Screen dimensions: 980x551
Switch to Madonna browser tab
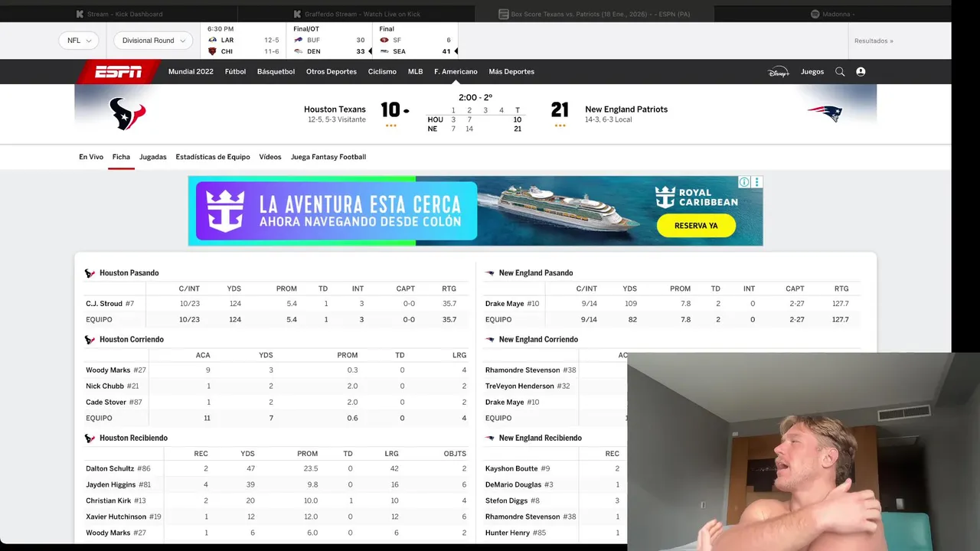coord(833,14)
